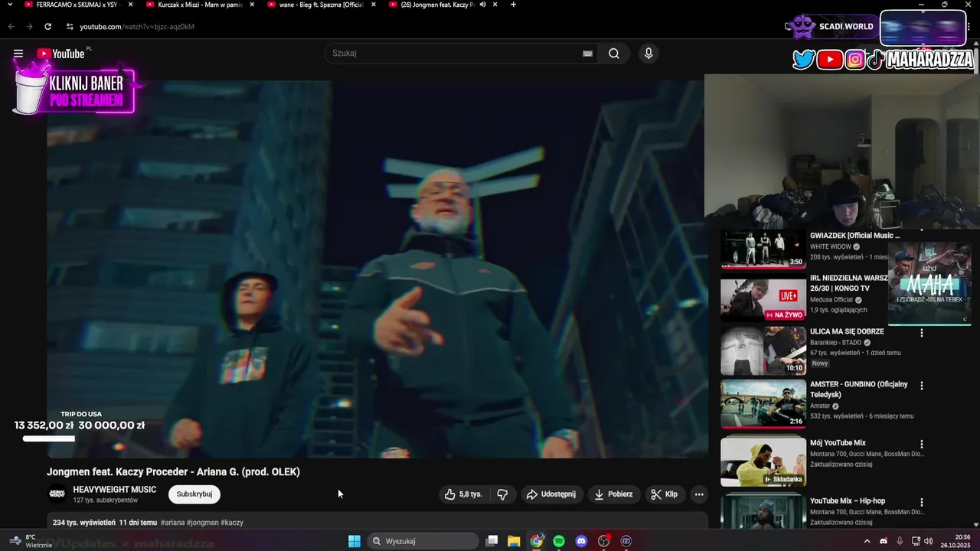Expand the tab search dropdown arrow
The width and height of the screenshot is (980, 551).
click(10, 5)
